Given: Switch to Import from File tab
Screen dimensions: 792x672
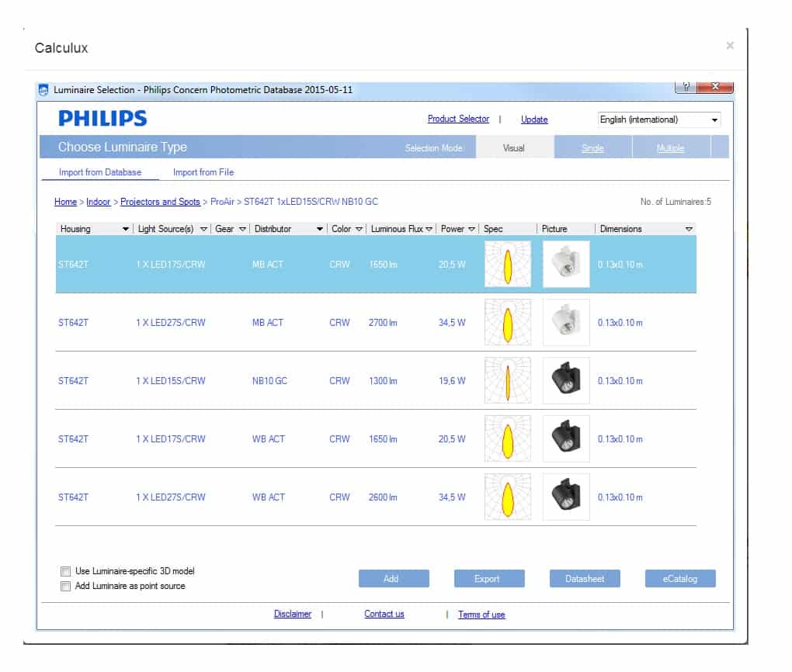Looking at the screenshot, I should [x=203, y=172].
